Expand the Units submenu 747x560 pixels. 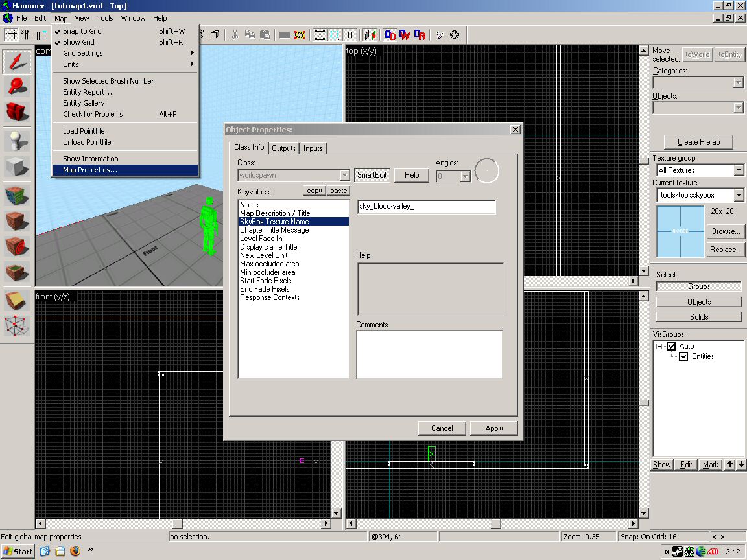click(124, 64)
